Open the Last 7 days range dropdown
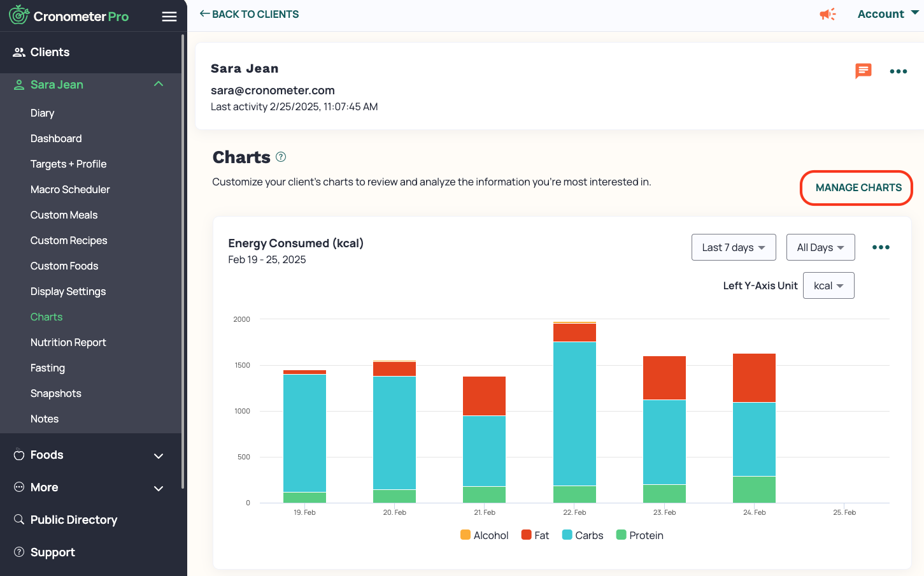924x576 pixels. tap(734, 247)
